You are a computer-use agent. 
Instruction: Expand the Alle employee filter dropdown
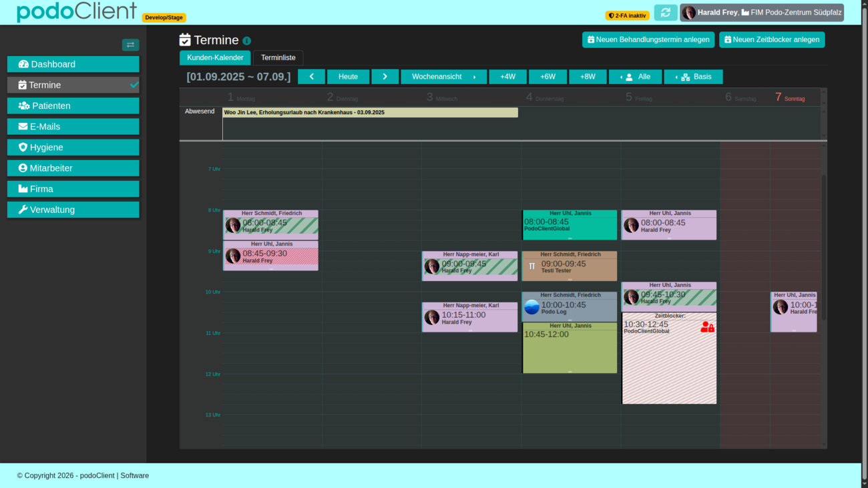[635, 77]
